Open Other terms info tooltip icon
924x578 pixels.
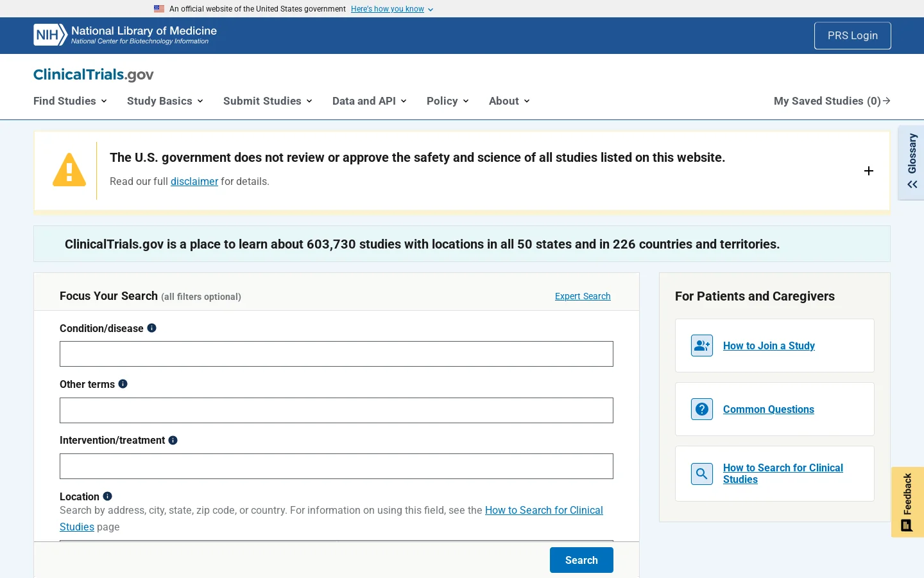[x=123, y=383]
